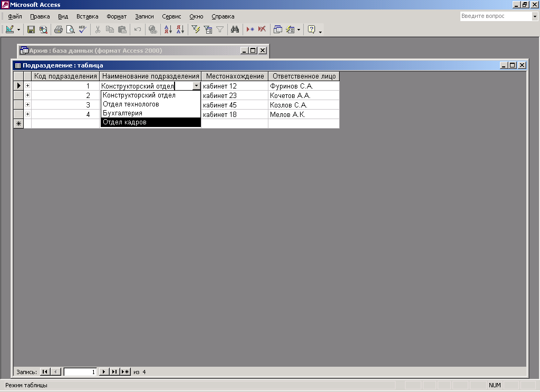
Task: Open the Формат menu
Action: tap(117, 16)
